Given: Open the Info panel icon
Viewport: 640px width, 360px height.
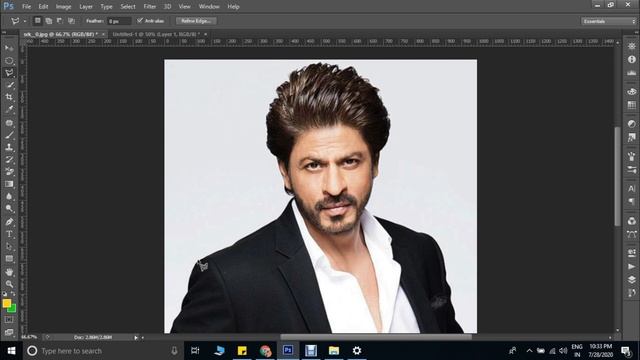Looking at the screenshot, I should pyautogui.click(x=631, y=60).
